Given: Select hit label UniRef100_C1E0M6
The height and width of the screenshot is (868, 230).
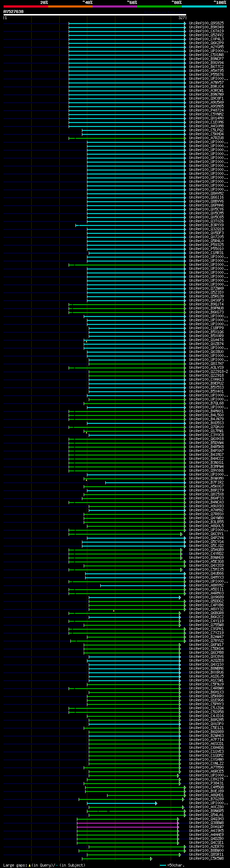Looking at the screenshot, I should tap(206, 122).
